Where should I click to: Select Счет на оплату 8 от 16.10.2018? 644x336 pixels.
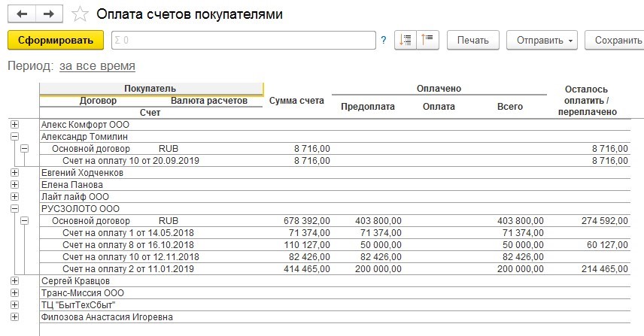pyautogui.click(x=127, y=245)
